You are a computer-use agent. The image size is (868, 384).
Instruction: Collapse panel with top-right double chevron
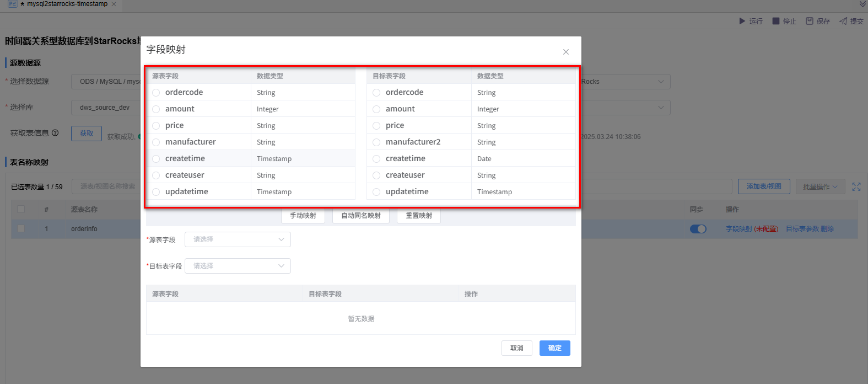pyautogui.click(x=862, y=4)
